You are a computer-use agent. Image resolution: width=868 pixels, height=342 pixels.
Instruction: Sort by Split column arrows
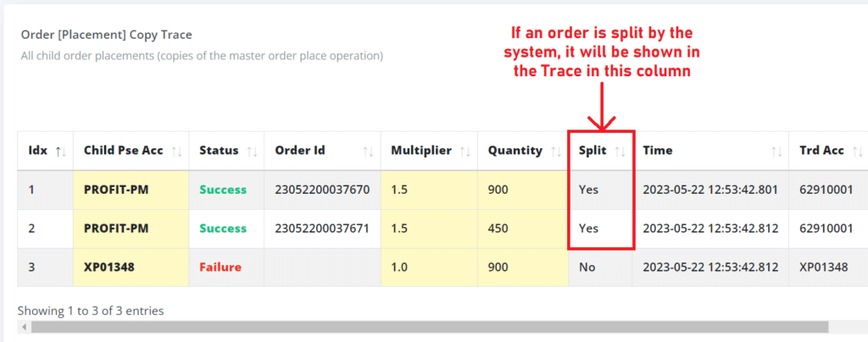click(620, 151)
